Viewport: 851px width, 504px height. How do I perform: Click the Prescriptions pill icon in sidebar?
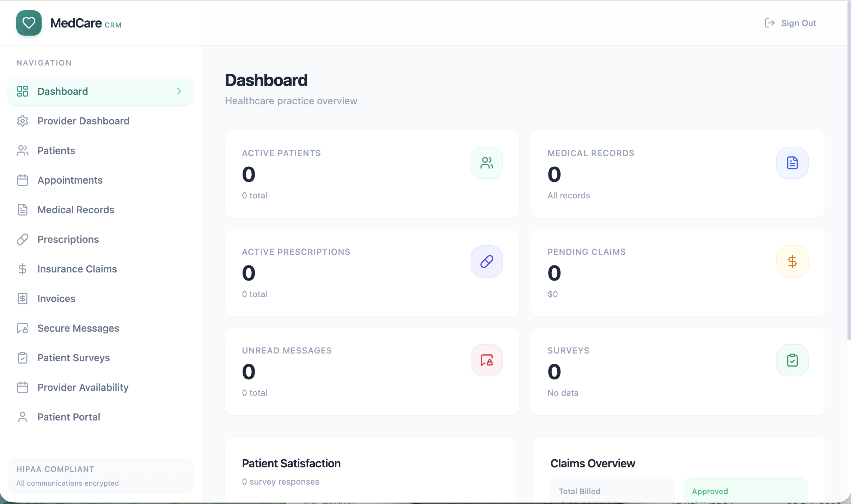coord(23,239)
